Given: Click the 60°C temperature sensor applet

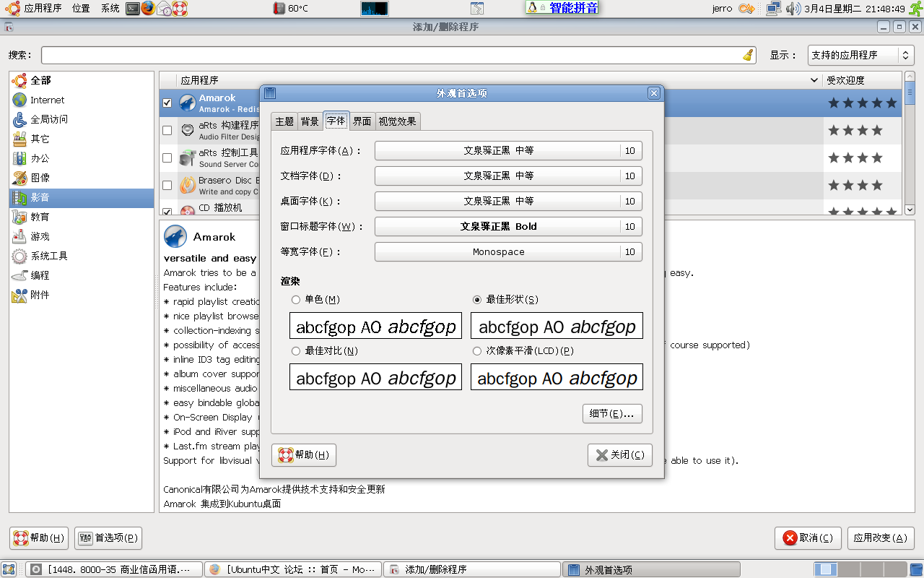Looking at the screenshot, I should click(291, 9).
